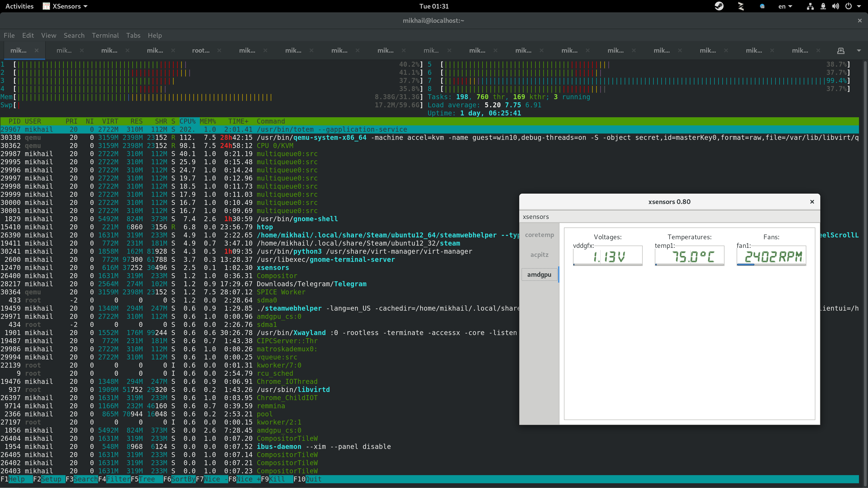Open the Terminal menu
Viewport: 868px width, 488px height.
pos(105,35)
